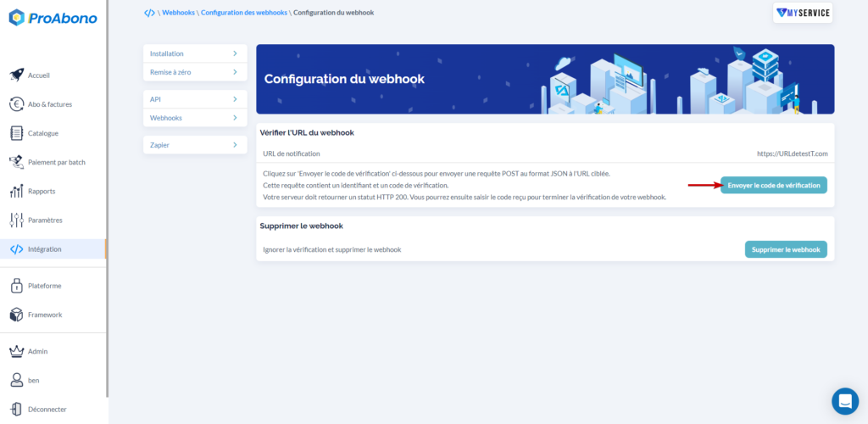Click the Paiement par batch icon
The height and width of the screenshot is (424, 868).
pos(17,162)
